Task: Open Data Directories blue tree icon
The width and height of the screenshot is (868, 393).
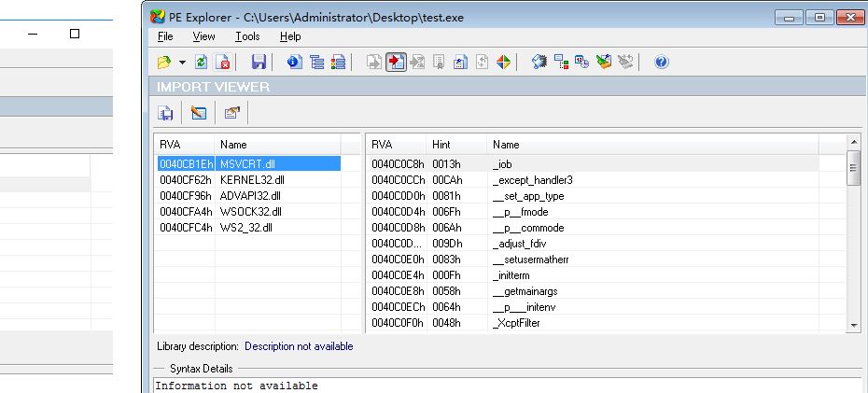Action: coord(316,62)
